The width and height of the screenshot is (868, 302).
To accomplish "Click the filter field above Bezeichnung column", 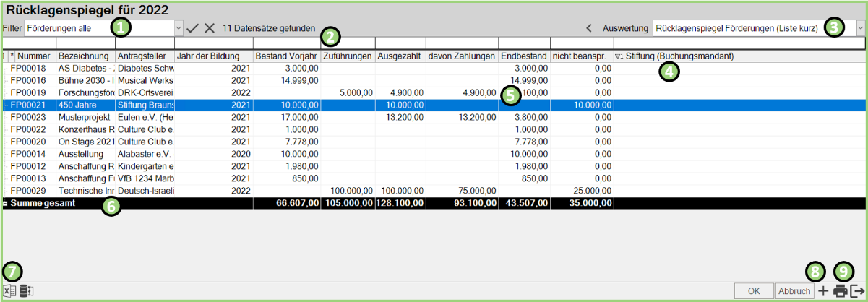I will (x=85, y=43).
